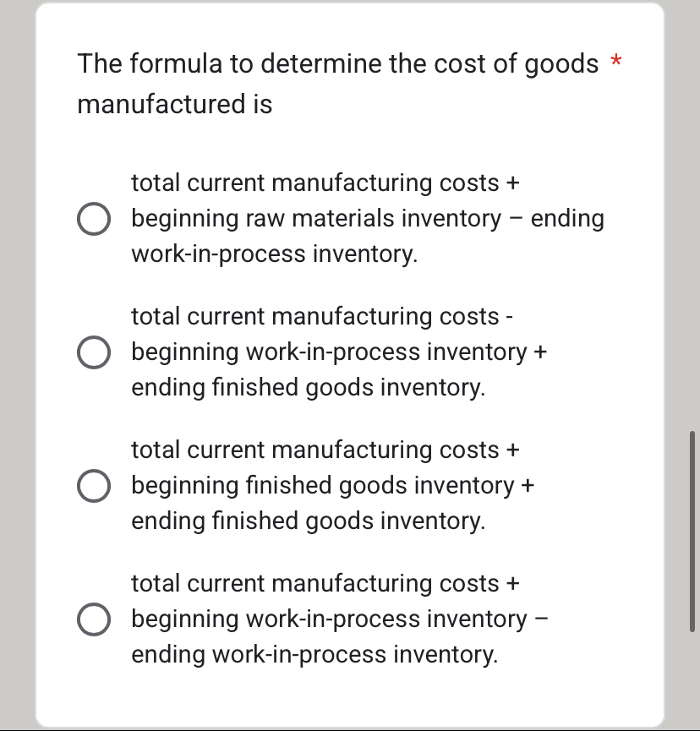This screenshot has width=700, height=731.
Task: Choose the radio button beside 'beginning work-in-process inventory +'
Action: click(93, 352)
